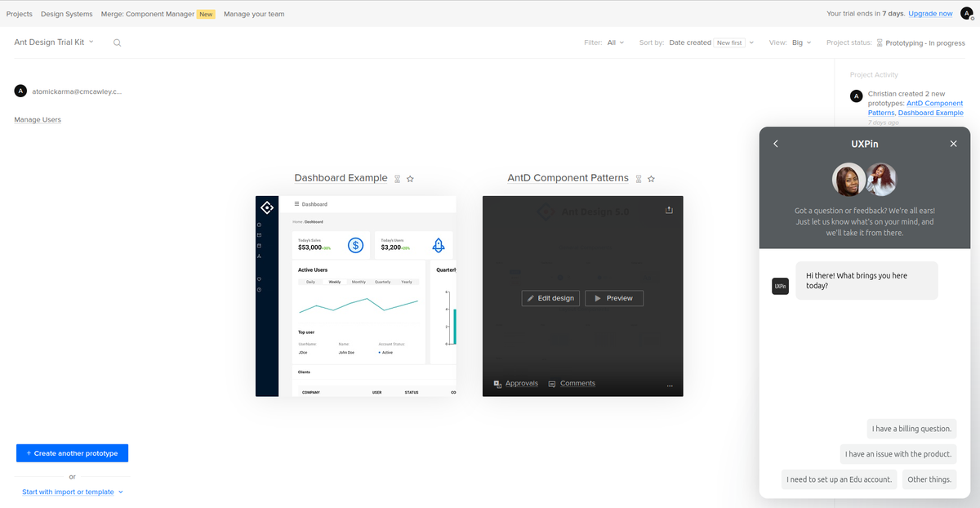
Task: Expand the Ant Design Trial Kit project dropdown
Action: click(54, 42)
